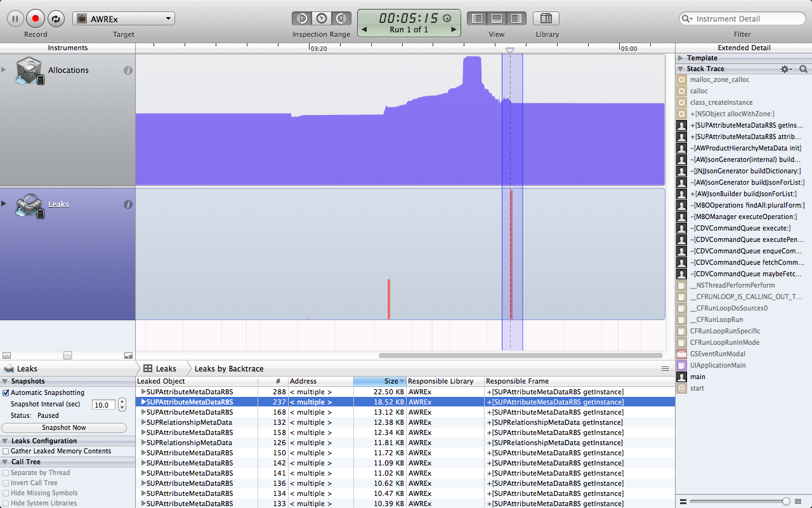Sort by the # count column header
This screenshot has width=812, height=508.
click(x=273, y=381)
